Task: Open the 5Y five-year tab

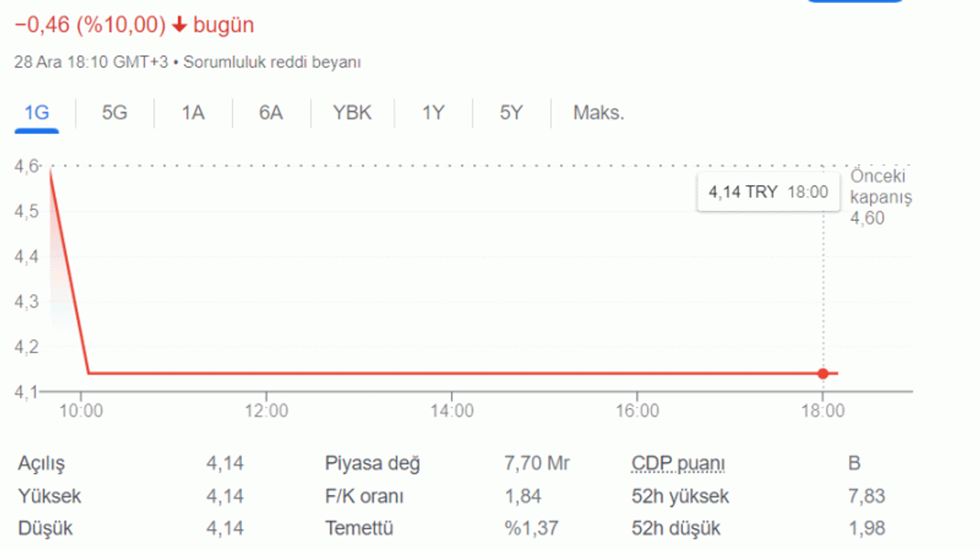Action: click(511, 113)
